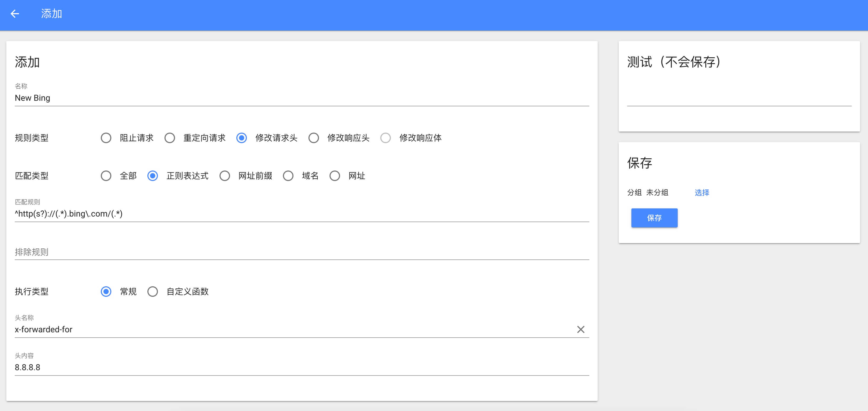Click the 选择 group link
Screen dimensions: 868x411
[x=702, y=192]
